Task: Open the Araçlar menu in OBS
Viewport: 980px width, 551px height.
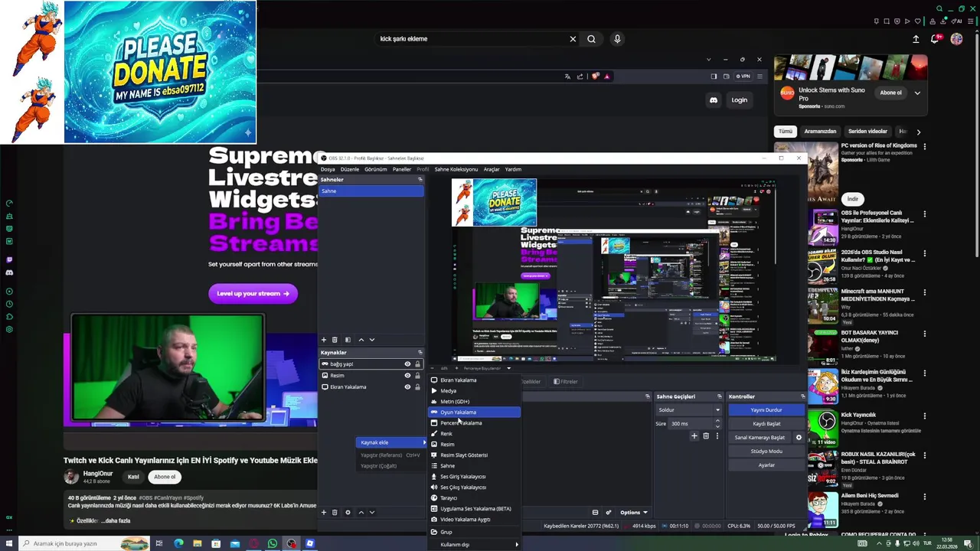Action: coord(492,169)
